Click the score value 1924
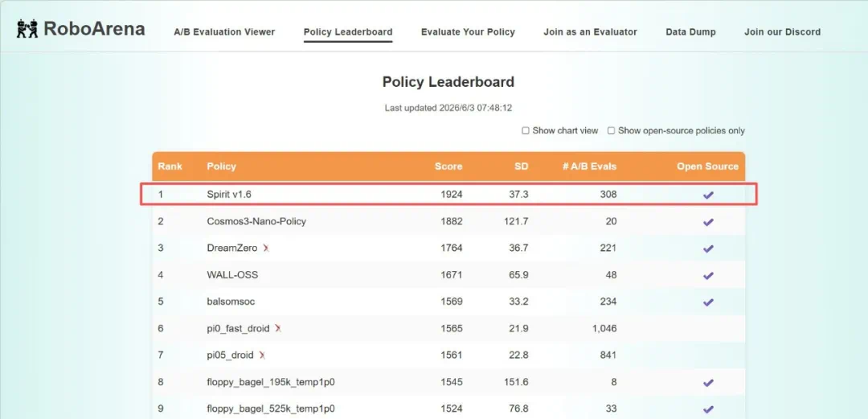Screen dimensions: 868x419 click(x=451, y=195)
